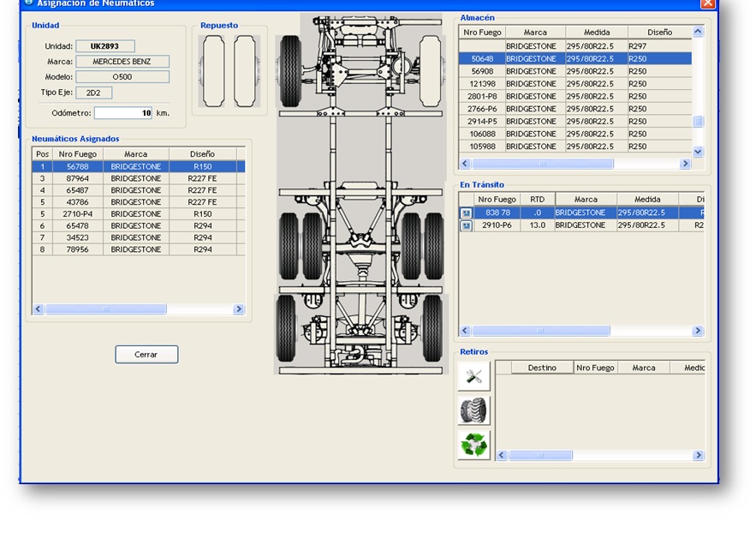Select the right spare slot in Repuesto

pos(245,71)
